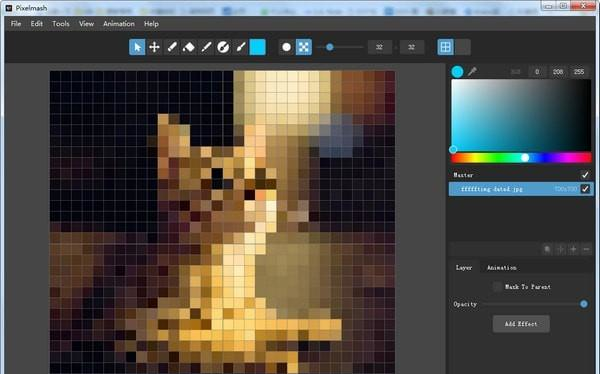
Task: Select the arrow pointer tool
Action: coord(137,47)
